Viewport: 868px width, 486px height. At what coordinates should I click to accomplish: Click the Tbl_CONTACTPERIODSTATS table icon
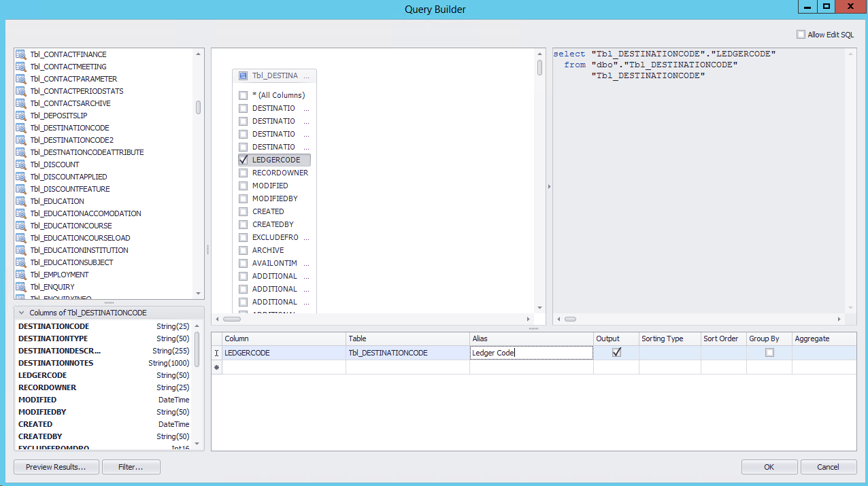(20, 91)
